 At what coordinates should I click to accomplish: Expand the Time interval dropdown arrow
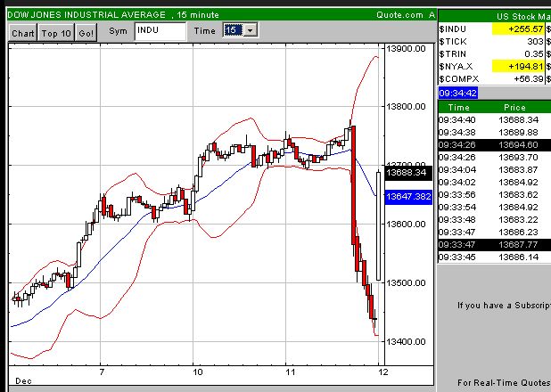click(x=251, y=30)
